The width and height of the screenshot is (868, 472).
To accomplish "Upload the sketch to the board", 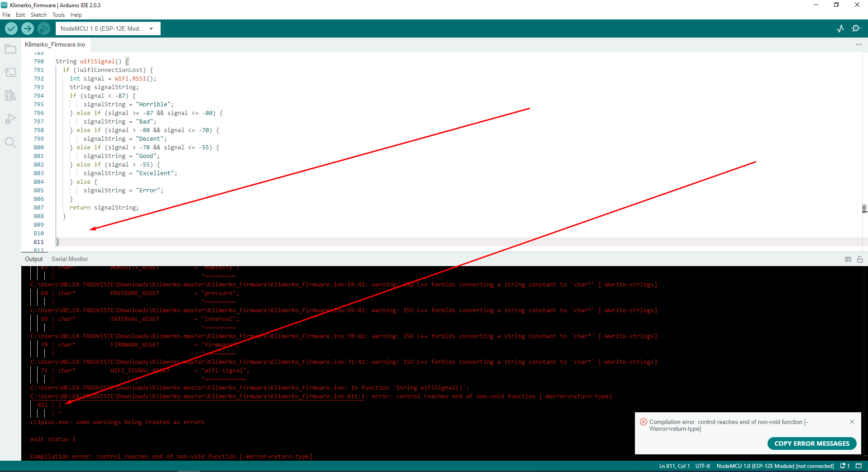I will [x=27, y=28].
